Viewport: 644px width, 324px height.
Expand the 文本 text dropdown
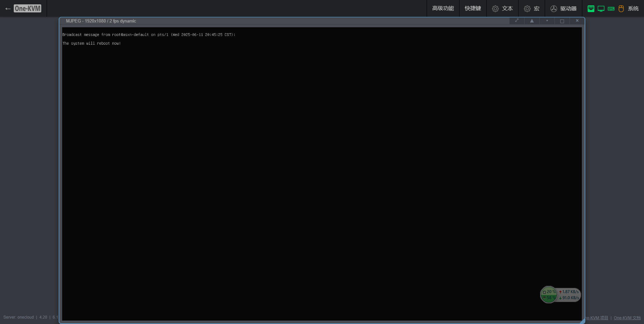coord(502,8)
